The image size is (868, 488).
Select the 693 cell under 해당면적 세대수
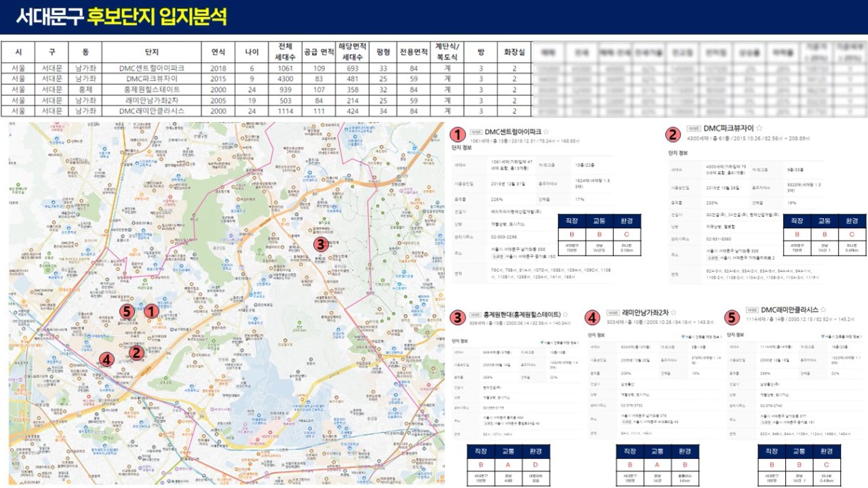click(x=351, y=68)
